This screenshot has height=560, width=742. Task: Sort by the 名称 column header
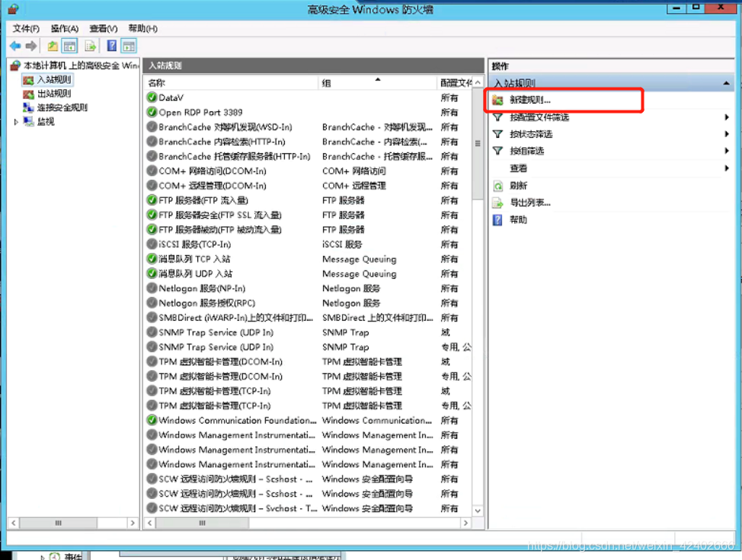[232, 83]
